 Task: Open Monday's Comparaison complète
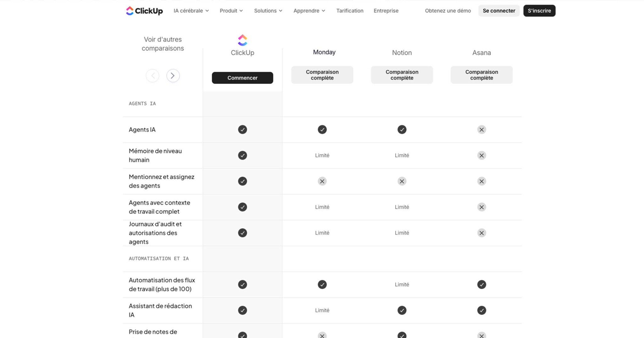(322, 75)
